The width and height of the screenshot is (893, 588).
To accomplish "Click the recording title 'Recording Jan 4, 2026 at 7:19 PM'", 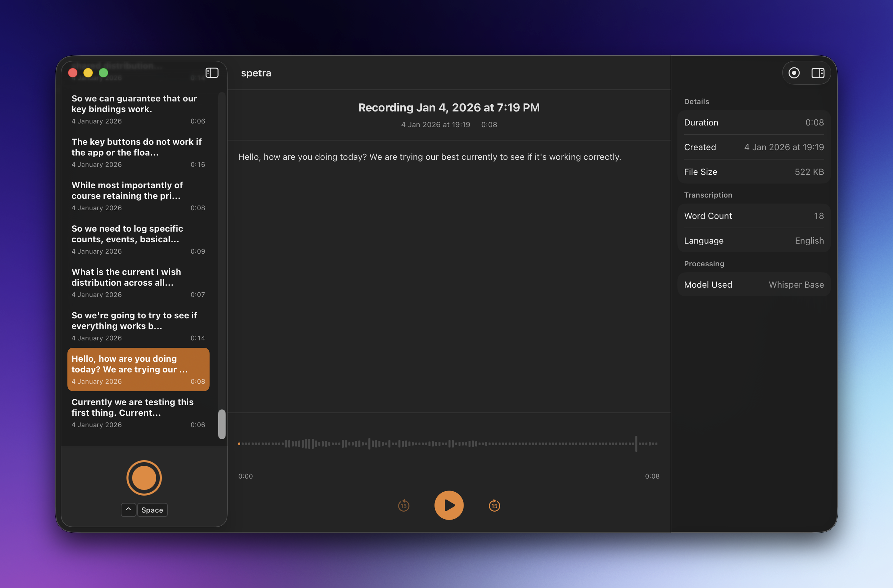I will 449,107.
